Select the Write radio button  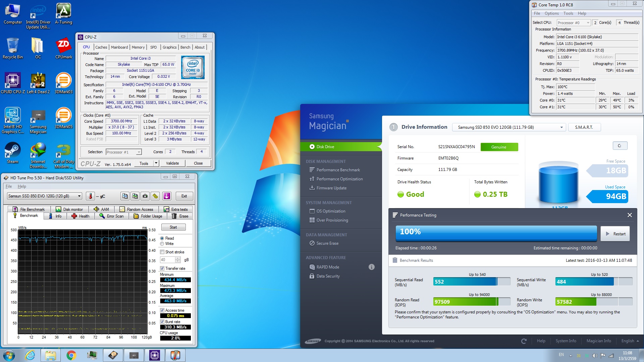click(162, 244)
